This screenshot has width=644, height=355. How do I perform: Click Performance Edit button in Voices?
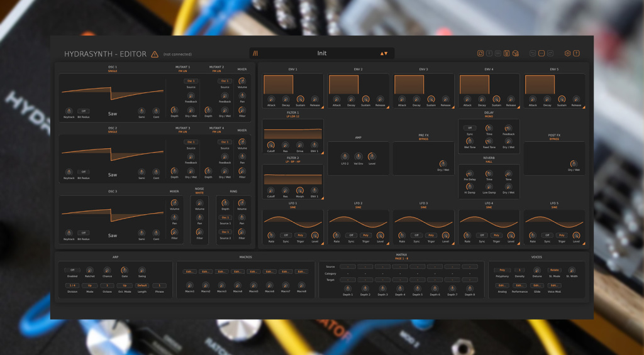pyautogui.click(x=519, y=286)
